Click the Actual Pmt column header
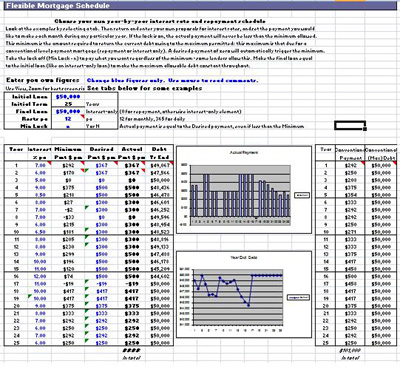The image size is (400, 381). 132,153
